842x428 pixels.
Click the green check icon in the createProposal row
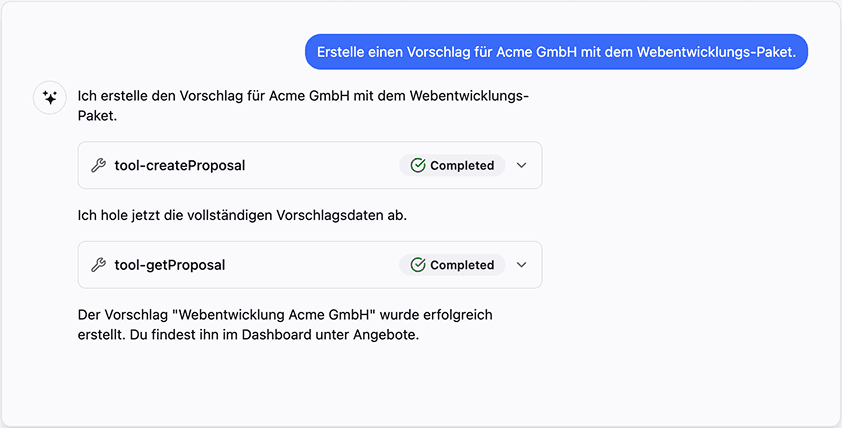pos(418,166)
